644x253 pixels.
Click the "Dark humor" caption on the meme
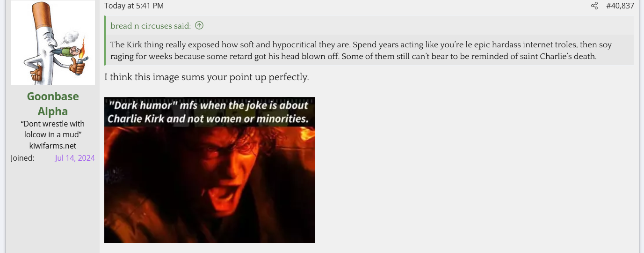(x=208, y=112)
